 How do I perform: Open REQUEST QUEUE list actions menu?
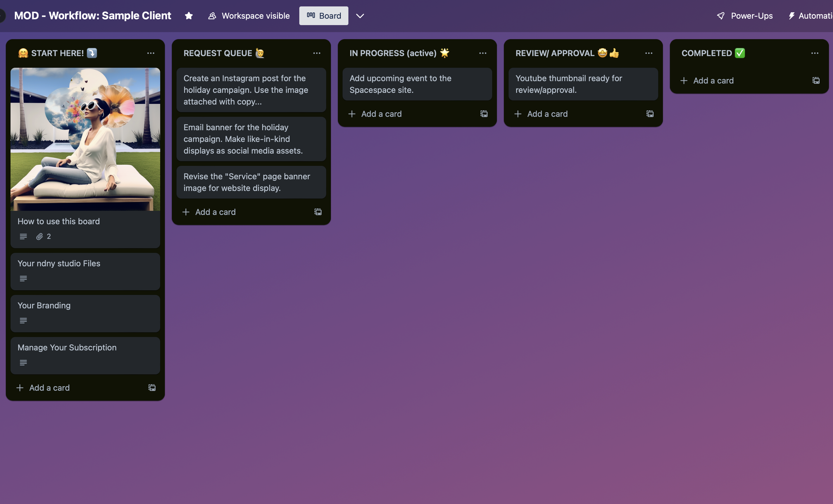point(317,53)
